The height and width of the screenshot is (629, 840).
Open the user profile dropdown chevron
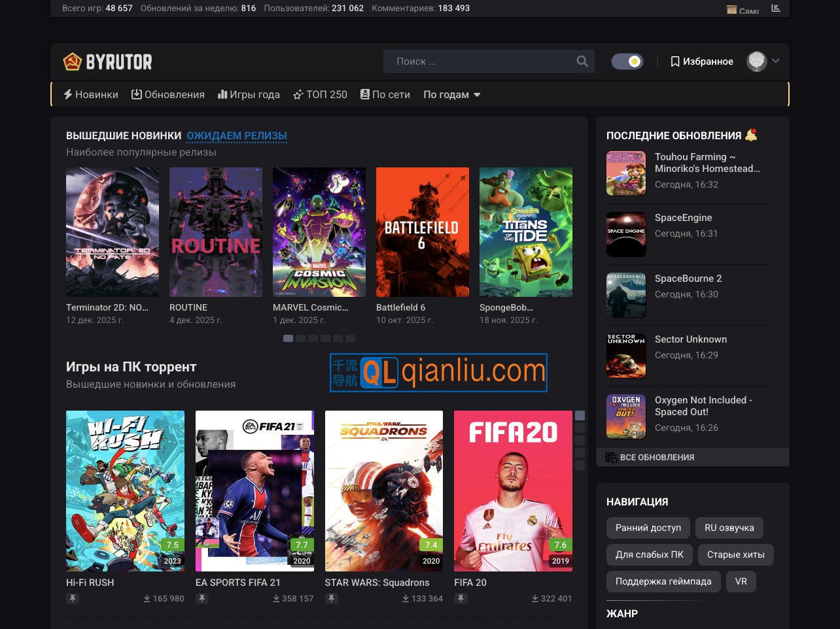[776, 61]
